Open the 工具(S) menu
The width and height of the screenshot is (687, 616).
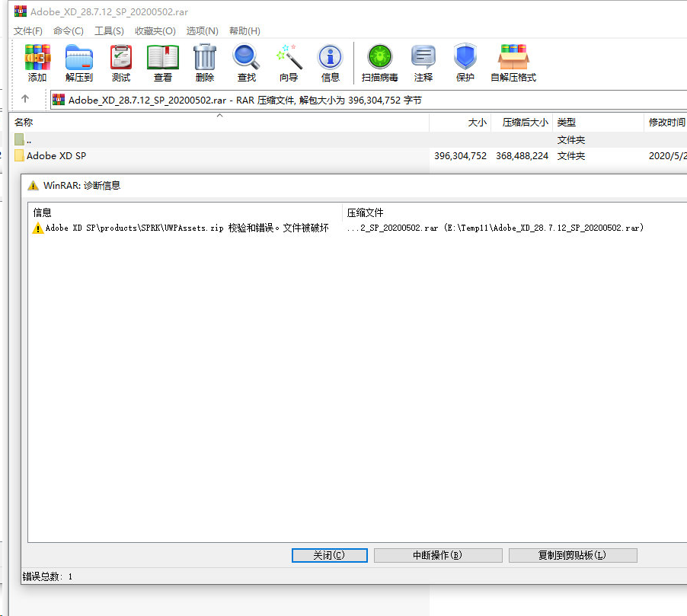110,31
